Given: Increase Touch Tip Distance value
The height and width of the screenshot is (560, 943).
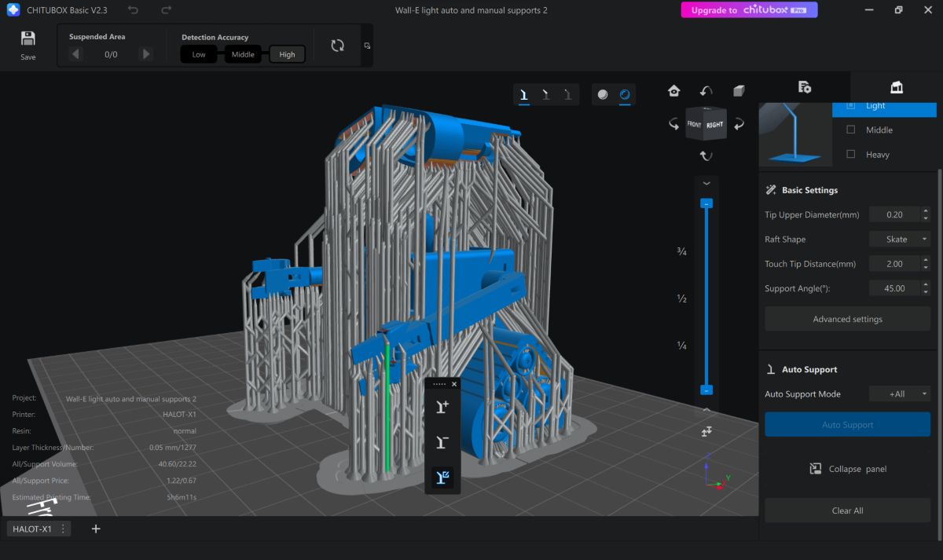Looking at the screenshot, I should (x=926, y=260).
